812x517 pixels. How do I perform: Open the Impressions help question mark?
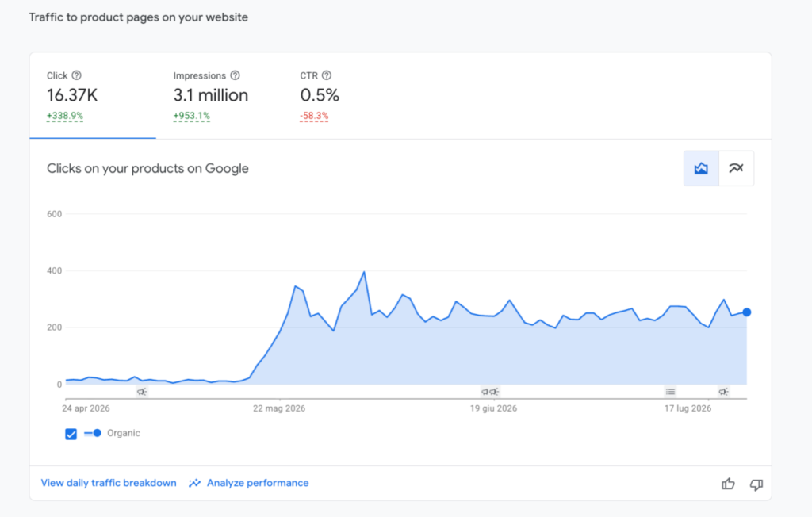click(235, 75)
